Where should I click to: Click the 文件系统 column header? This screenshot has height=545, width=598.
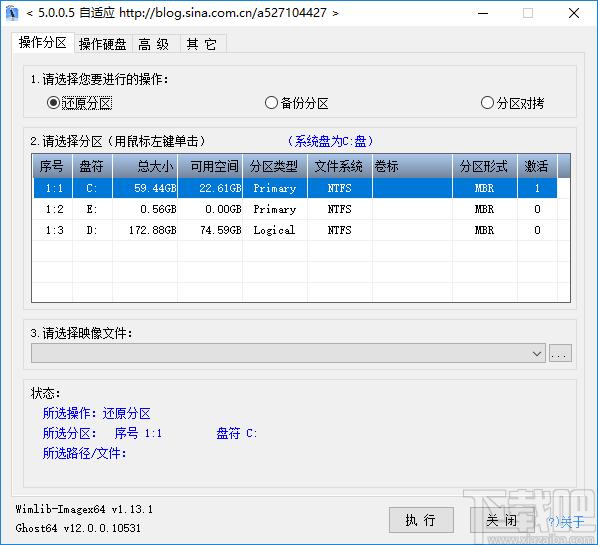(340, 166)
